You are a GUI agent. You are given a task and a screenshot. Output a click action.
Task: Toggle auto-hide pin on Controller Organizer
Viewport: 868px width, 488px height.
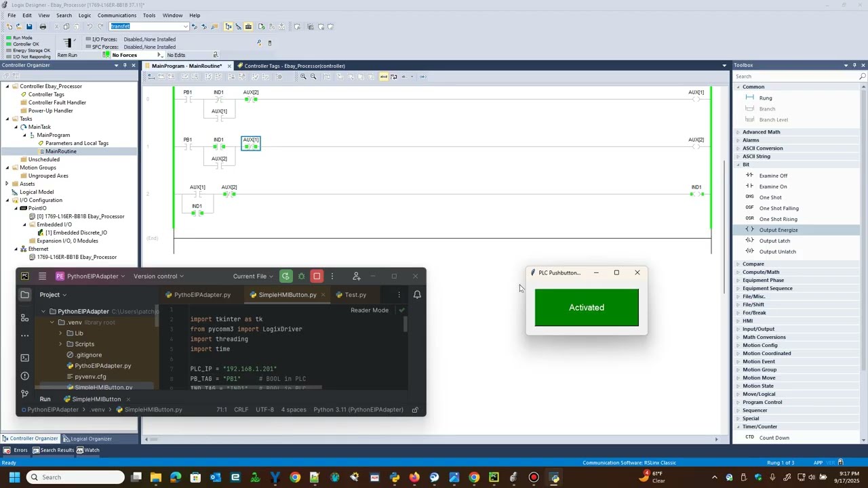125,65
